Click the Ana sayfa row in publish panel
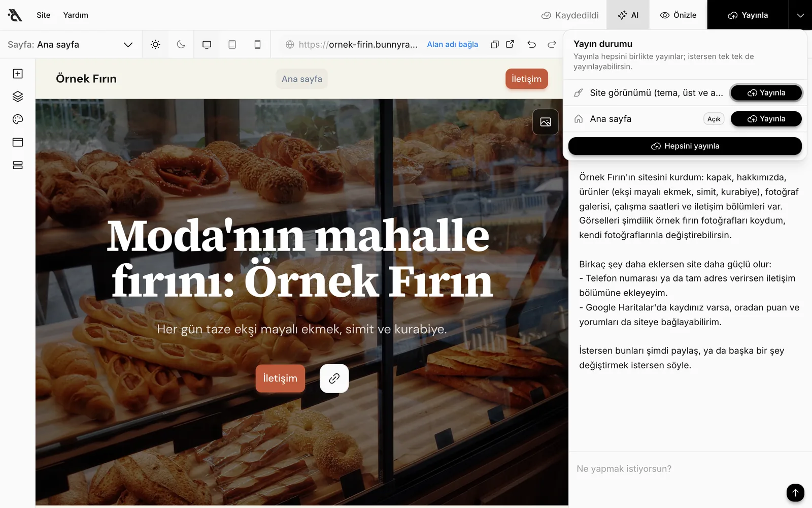This screenshot has height=508, width=812. tap(685, 119)
